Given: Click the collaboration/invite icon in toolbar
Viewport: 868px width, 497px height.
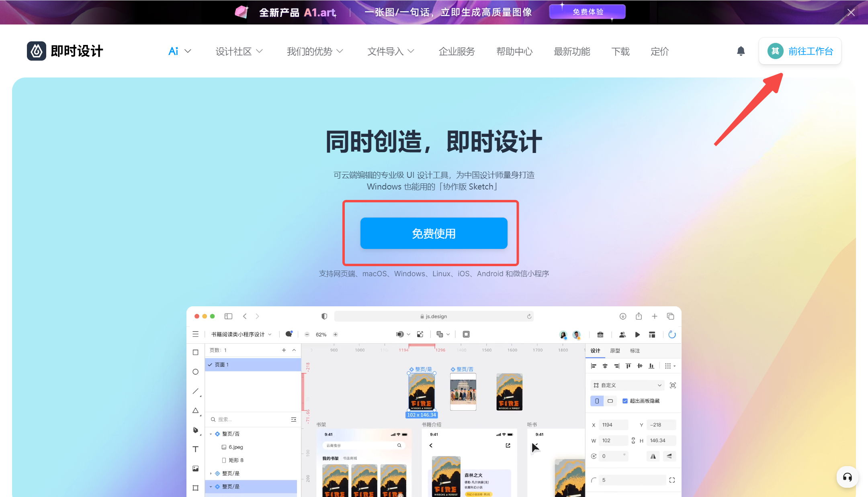Looking at the screenshot, I should (x=622, y=334).
